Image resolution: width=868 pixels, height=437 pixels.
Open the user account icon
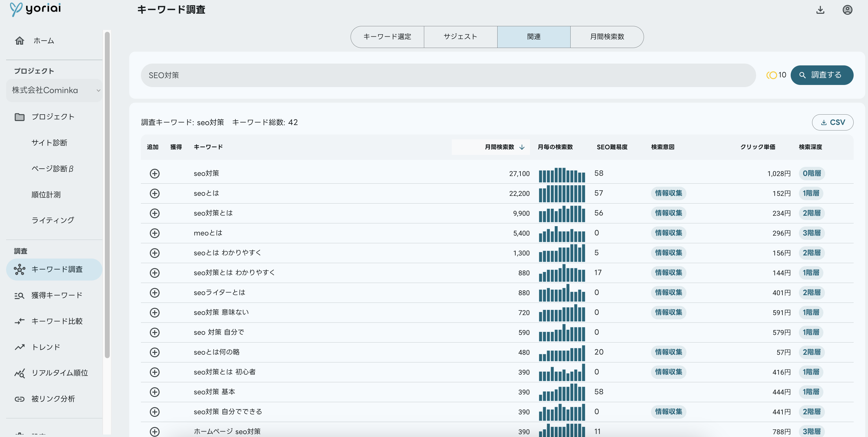(847, 10)
